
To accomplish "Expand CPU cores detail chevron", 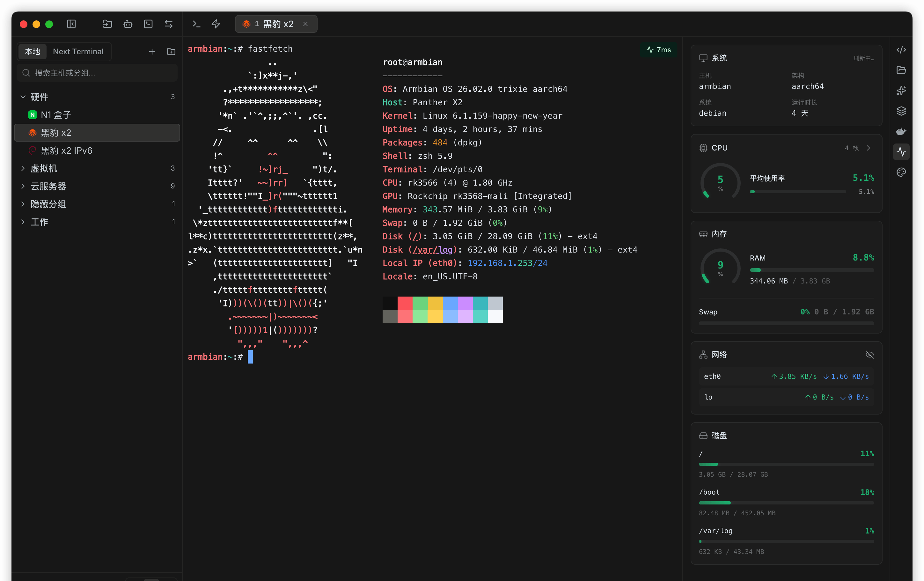I will tap(868, 148).
